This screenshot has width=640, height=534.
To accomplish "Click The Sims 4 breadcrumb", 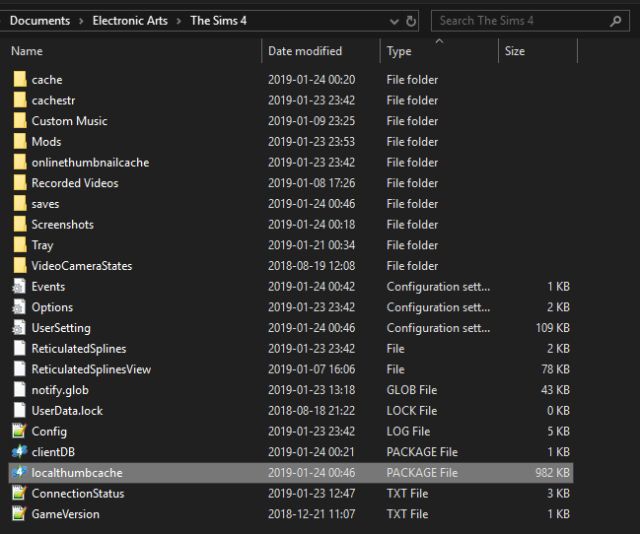I will [218, 20].
